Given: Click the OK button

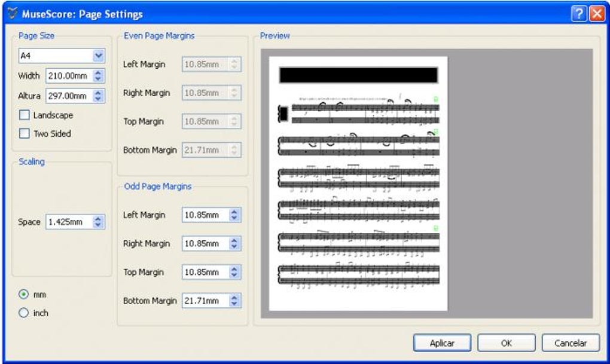Looking at the screenshot, I should pos(507,342).
